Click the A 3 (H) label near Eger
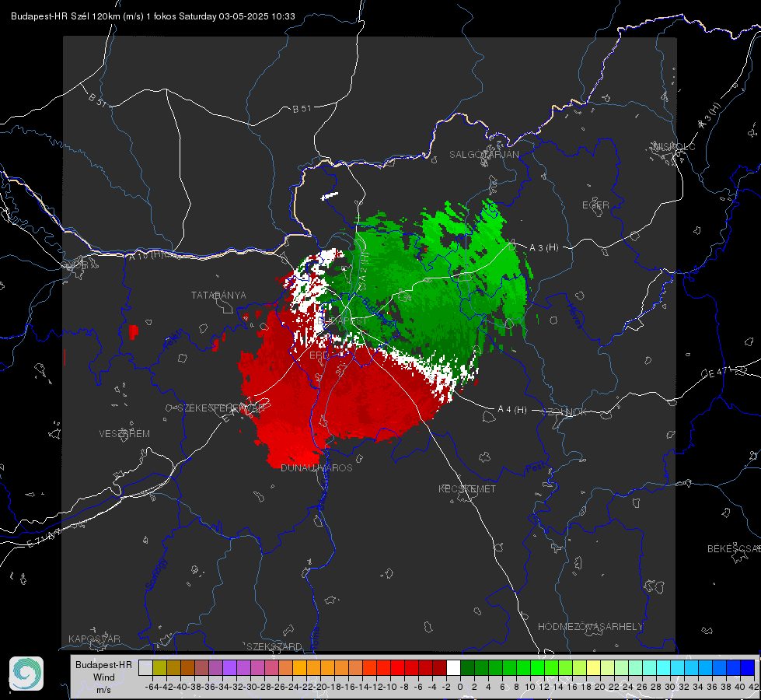This screenshot has height=700, width=761. click(x=543, y=247)
